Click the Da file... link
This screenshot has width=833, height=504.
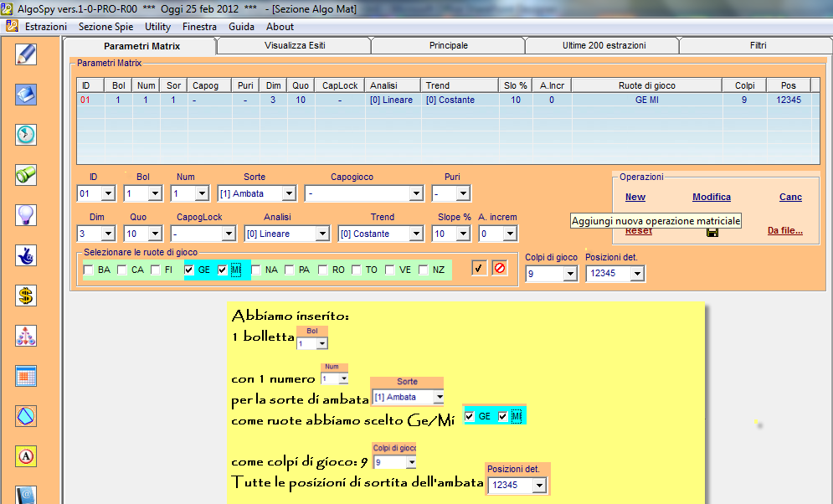pyautogui.click(x=785, y=230)
